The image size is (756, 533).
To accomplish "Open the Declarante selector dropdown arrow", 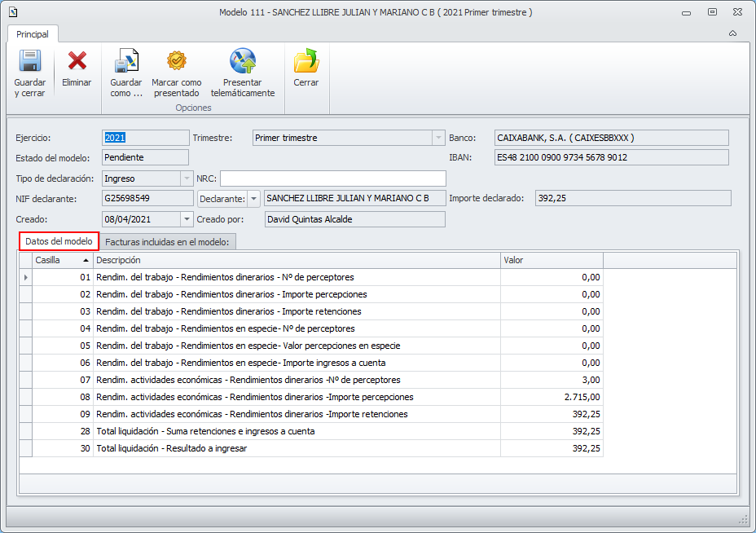I will point(253,199).
